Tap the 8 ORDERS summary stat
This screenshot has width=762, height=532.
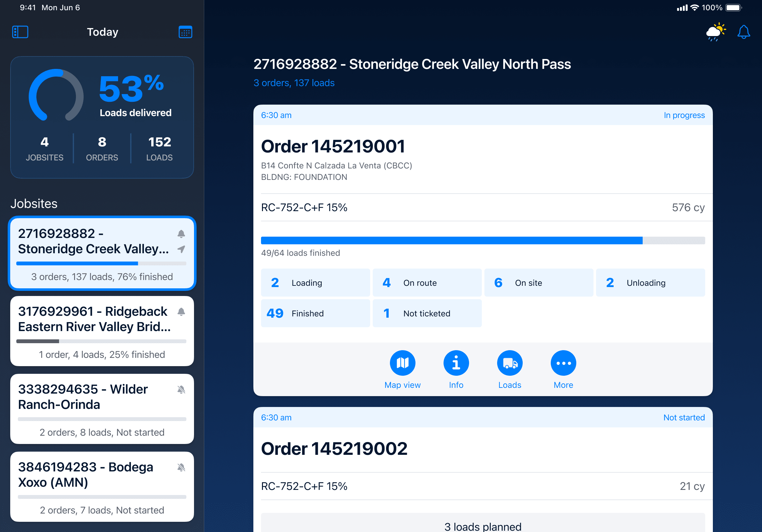click(x=102, y=149)
